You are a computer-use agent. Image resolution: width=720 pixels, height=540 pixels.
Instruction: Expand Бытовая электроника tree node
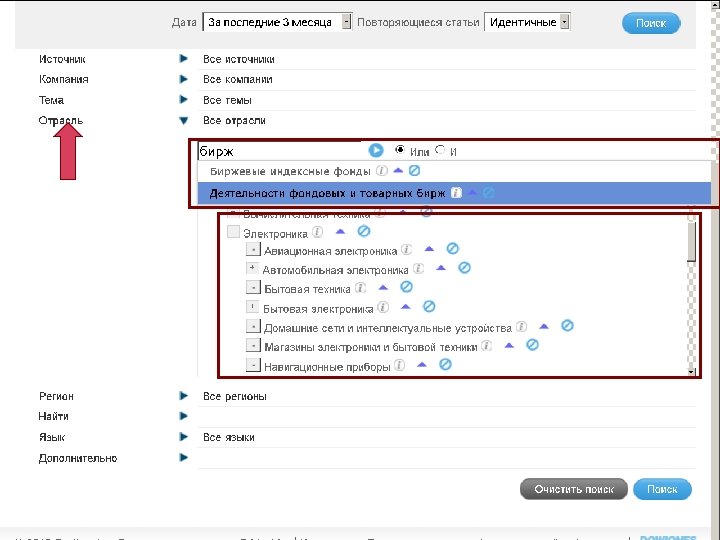[252, 306]
